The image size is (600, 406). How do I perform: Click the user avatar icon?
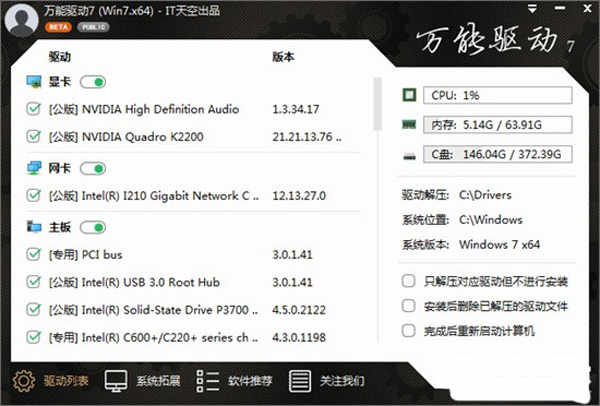[21, 20]
